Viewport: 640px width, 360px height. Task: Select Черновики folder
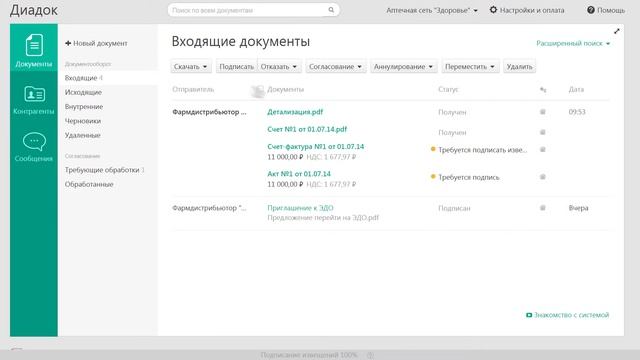tap(83, 121)
